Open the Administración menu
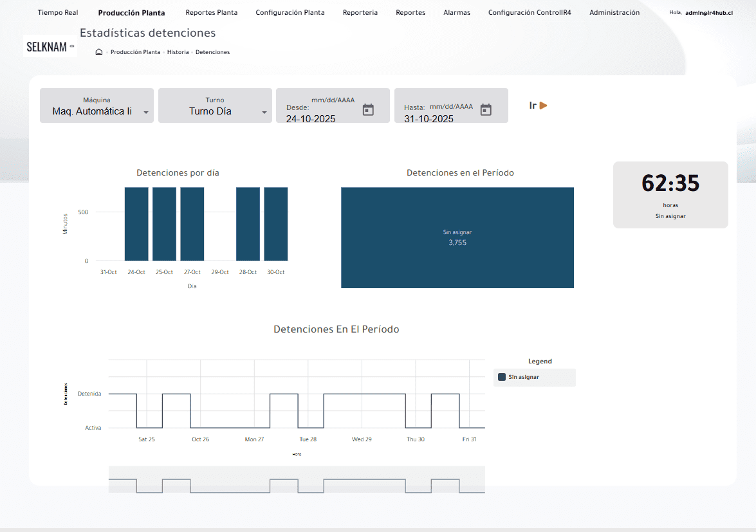 (x=614, y=12)
